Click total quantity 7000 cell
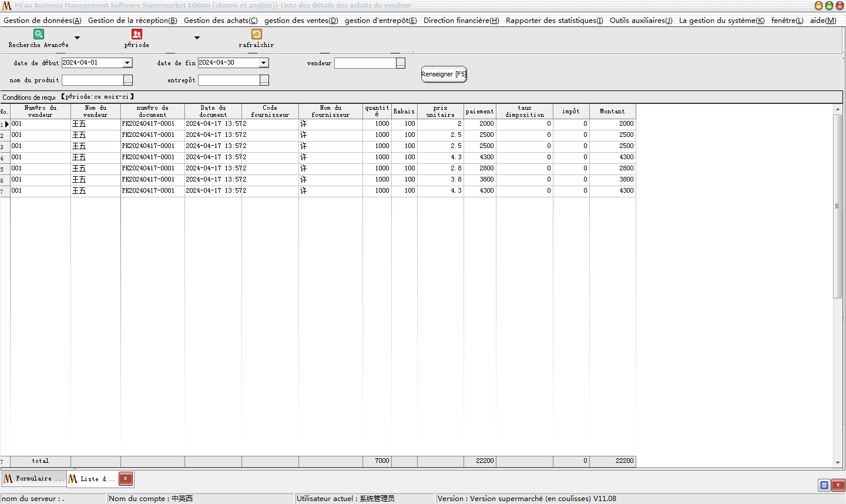846x504 pixels. pos(377,461)
